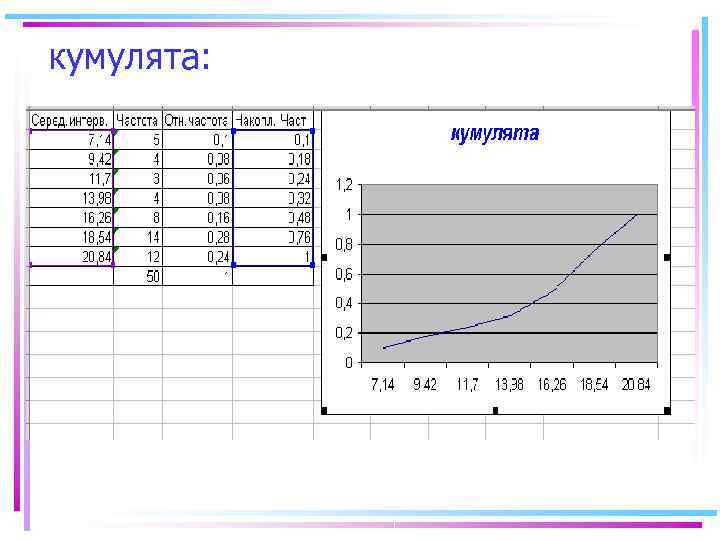This screenshot has width=720, height=540.
Task: Select frequency cell 4 in the 13,98 row
Action: point(138,198)
